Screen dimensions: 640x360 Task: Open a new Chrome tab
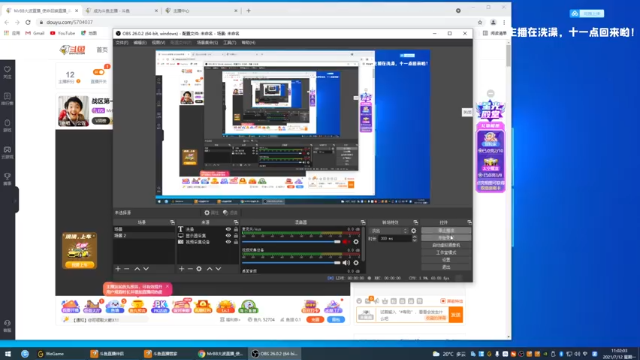(248, 11)
